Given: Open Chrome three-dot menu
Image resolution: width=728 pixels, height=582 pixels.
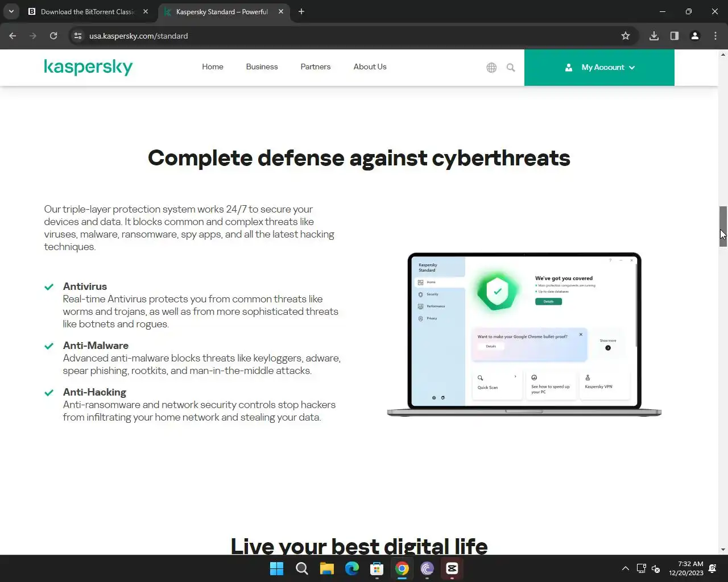Looking at the screenshot, I should coord(715,36).
